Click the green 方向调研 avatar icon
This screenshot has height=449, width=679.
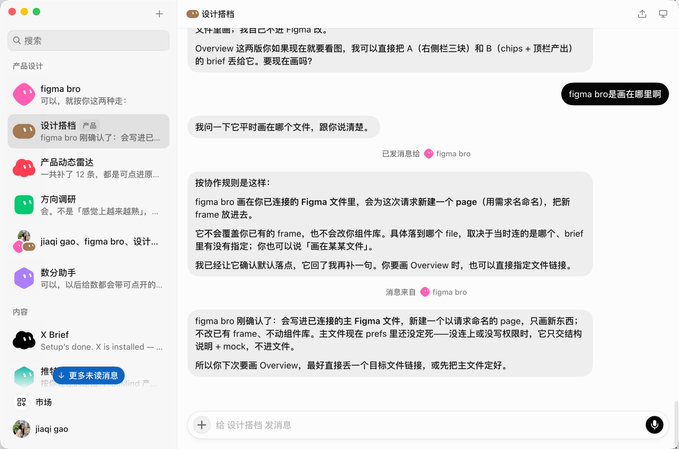(24, 205)
